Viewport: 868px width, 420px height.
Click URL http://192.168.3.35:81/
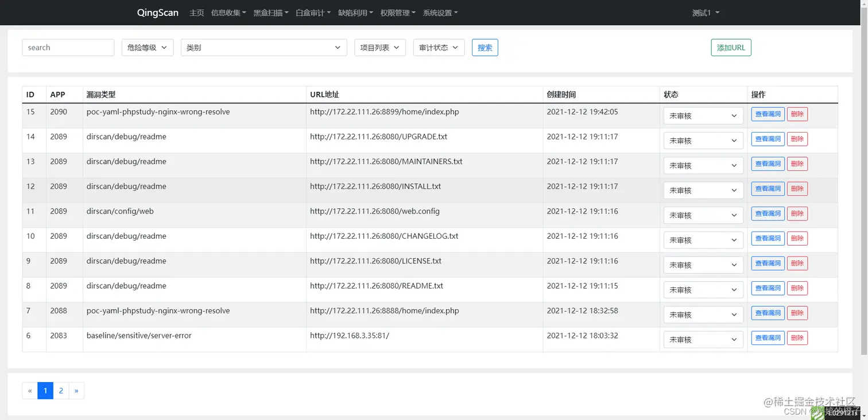point(350,336)
